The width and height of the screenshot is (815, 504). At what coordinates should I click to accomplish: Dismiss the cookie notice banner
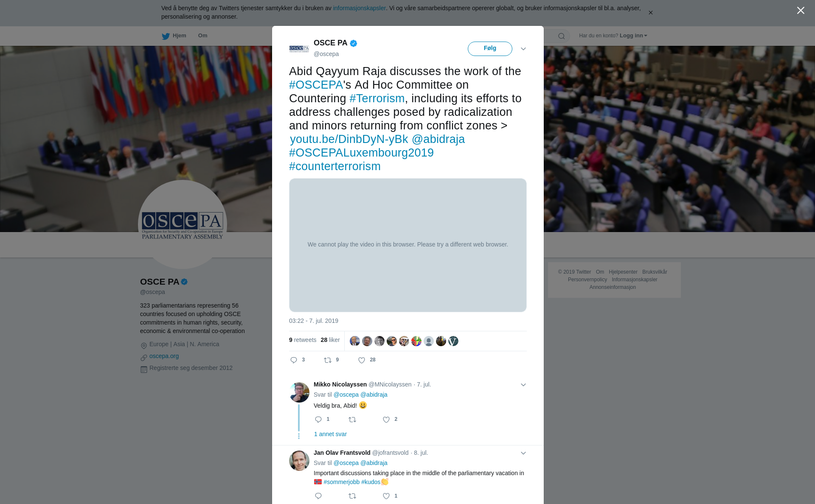[x=650, y=13]
